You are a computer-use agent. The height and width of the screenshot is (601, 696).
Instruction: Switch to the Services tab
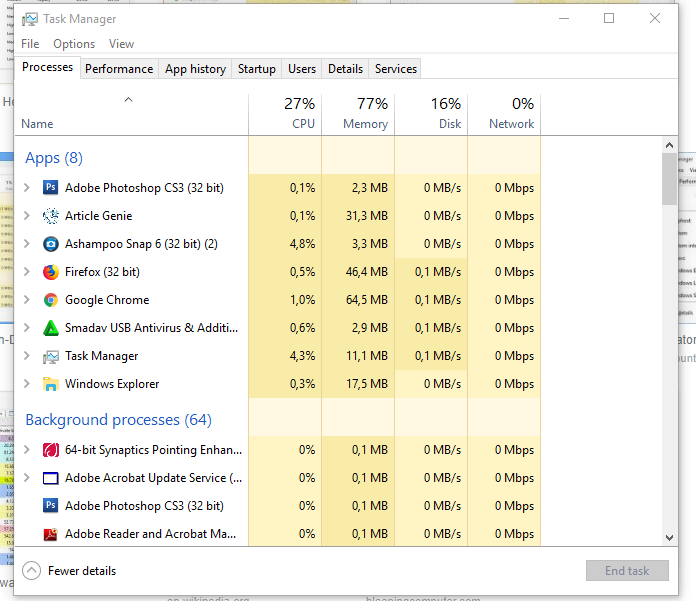coord(395,69)
